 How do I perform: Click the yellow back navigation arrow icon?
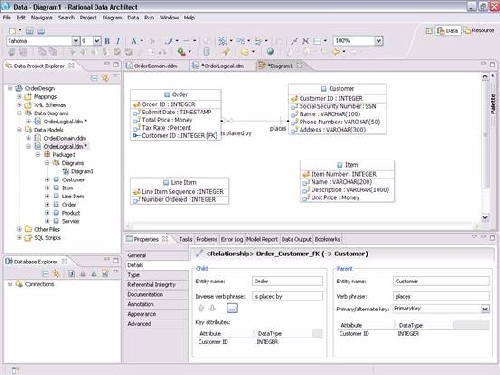(x=336, y=51)
